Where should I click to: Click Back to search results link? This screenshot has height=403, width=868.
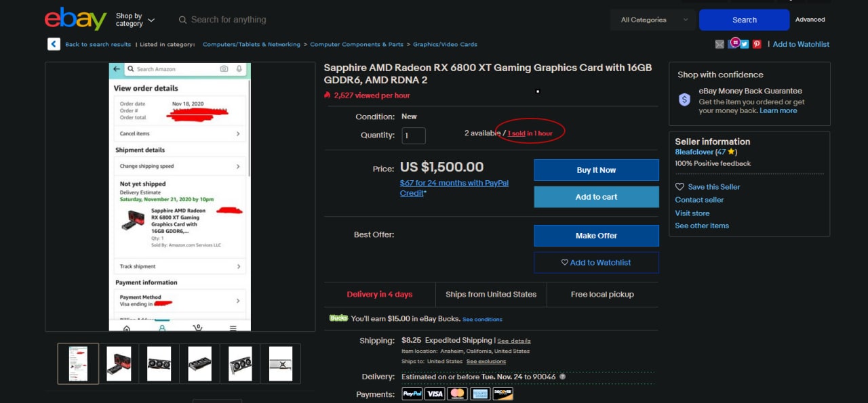tap(98, 44)
